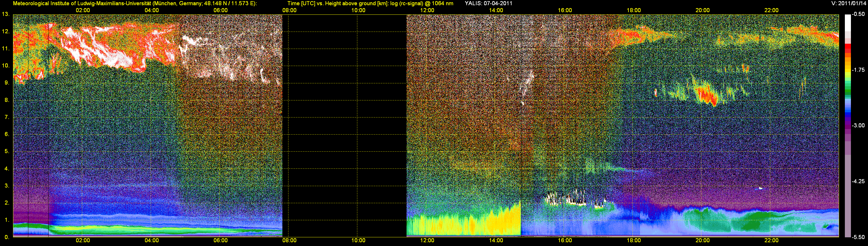868x246 pixels.
Task: Click the 16:00 label on the top time axis
Action: 565,10
